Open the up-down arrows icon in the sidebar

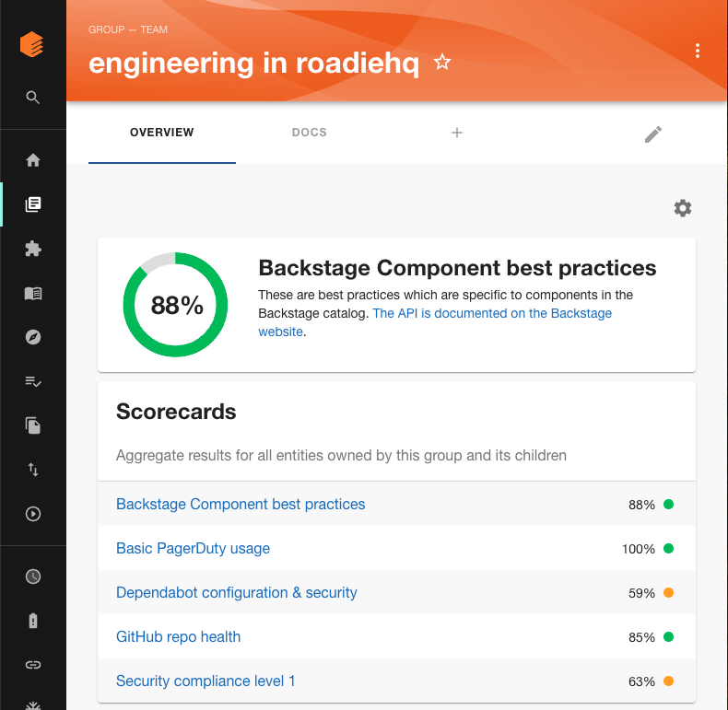33,470
